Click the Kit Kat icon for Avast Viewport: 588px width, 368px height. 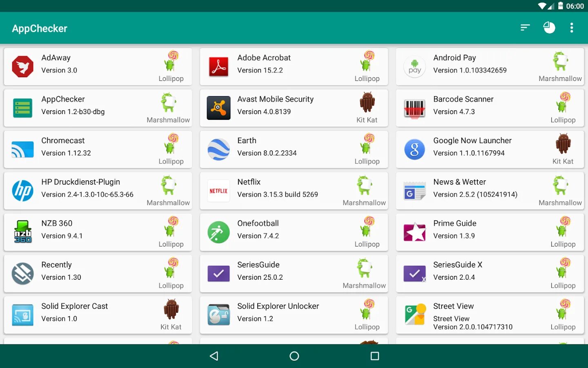[367, 102]
